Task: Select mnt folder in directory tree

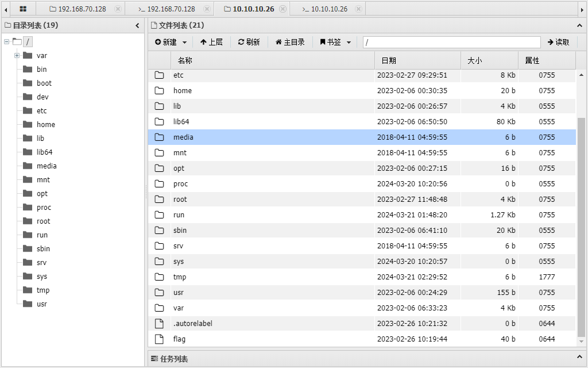Action: pyautogui.click(x=43, y=180)
